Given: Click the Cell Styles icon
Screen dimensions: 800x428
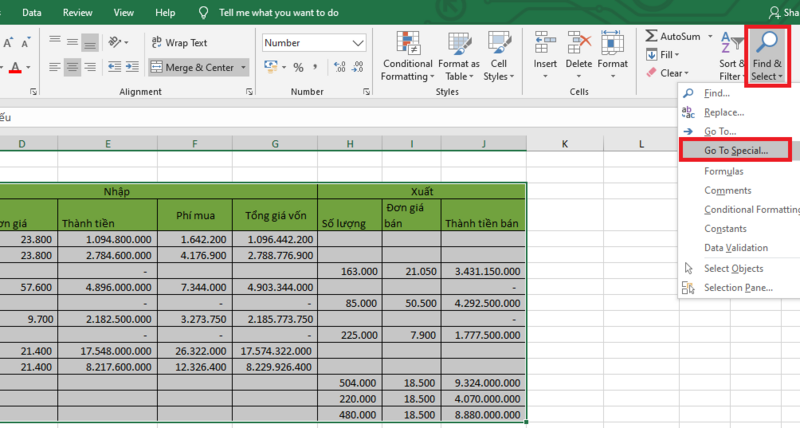Looking at the screenshot, I should point(497,43).
